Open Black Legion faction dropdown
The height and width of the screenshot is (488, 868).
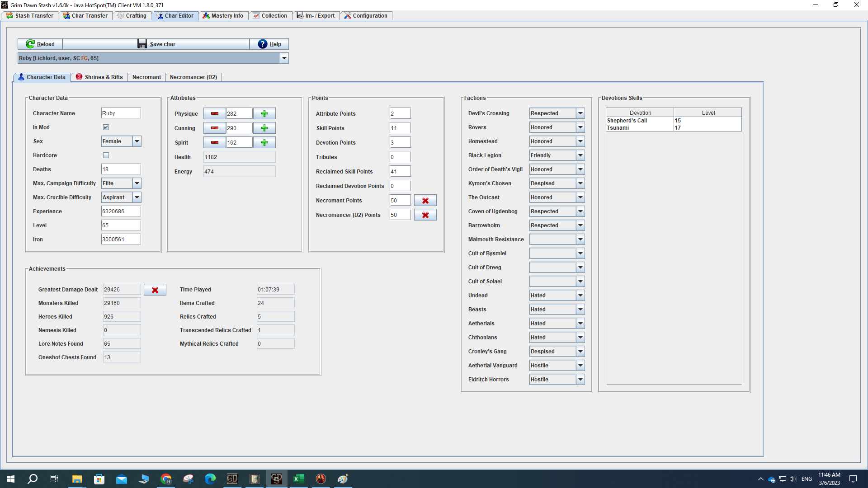[x=580, y=155]
